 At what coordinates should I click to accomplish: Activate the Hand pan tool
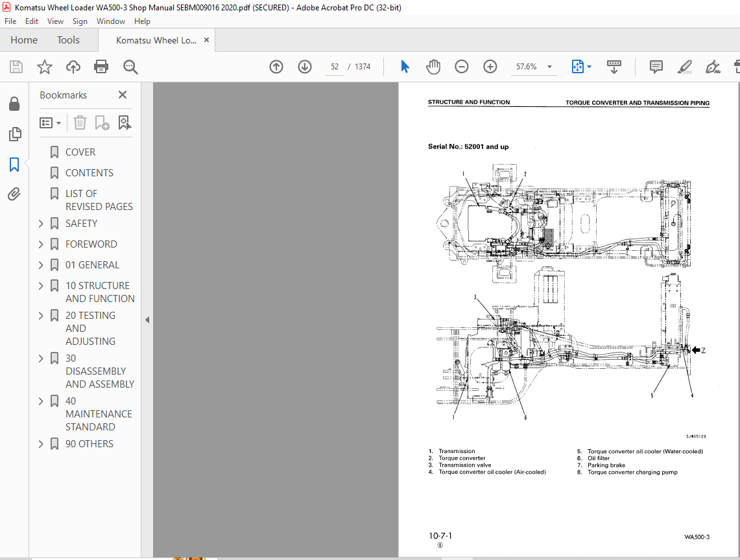pos(433,67)
